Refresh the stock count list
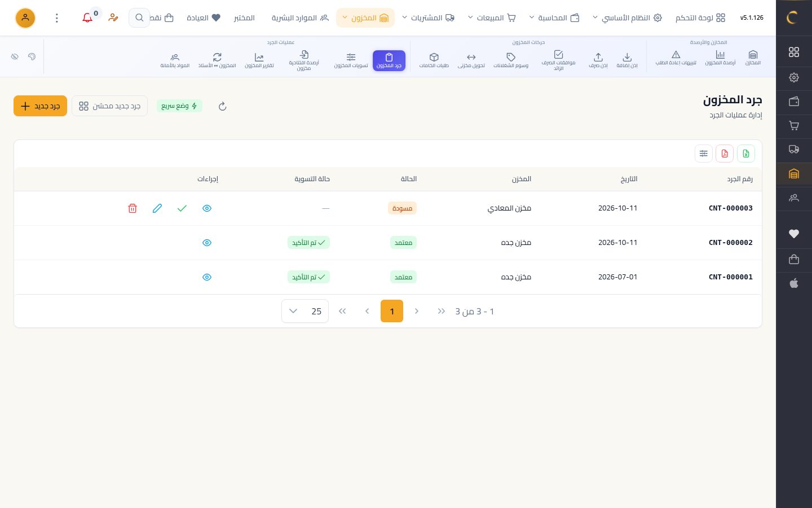Viewport: 812px width, 508px height. (223, 106)
